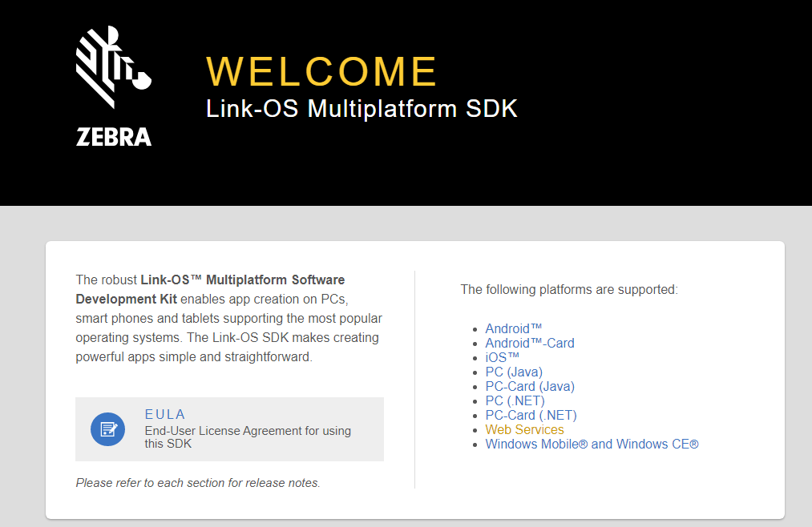
Task: Select the PC-Card (Java) link
Action: click(530, 386)
